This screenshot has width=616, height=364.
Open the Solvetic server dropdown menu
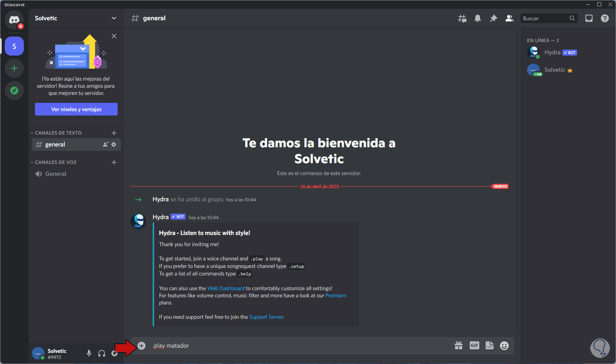76,18
